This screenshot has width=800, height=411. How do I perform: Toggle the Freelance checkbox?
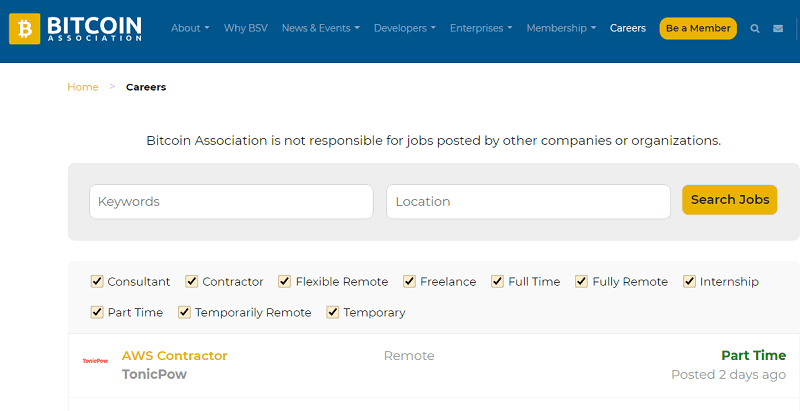(x=410, y=282)
